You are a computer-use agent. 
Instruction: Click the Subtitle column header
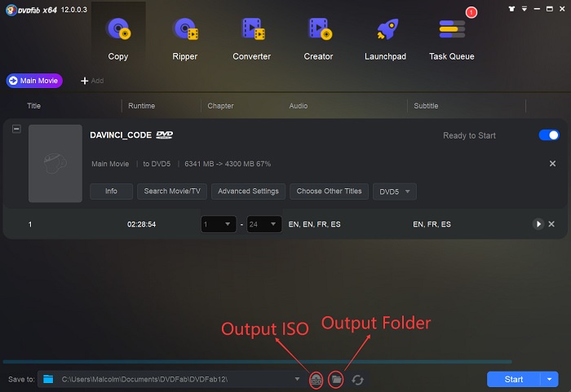point(426,106)
